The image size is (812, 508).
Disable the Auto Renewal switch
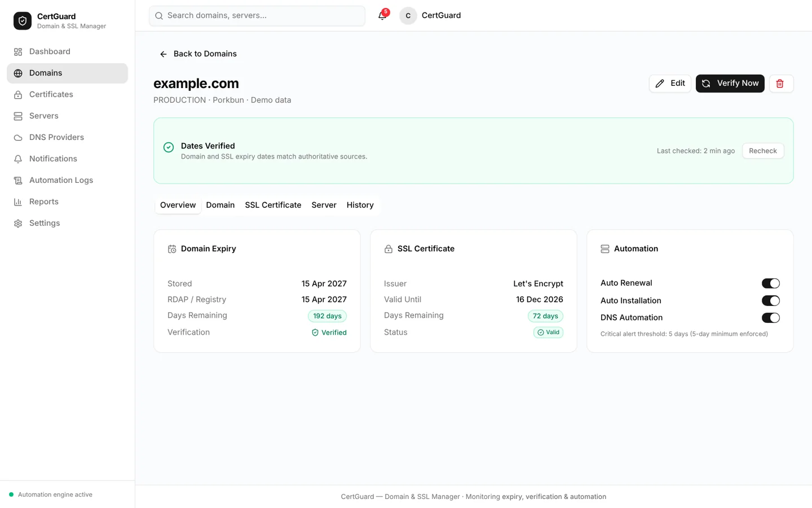771,283
